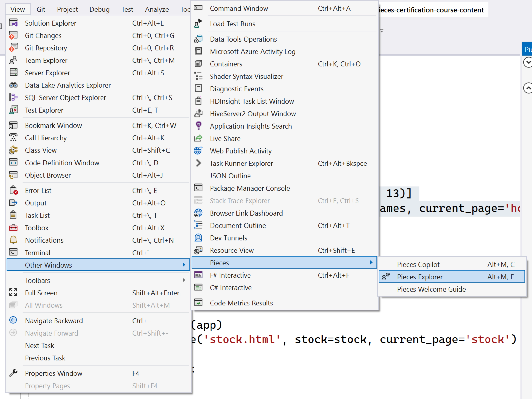
Task: Launch Pieces Copilot
Action: pos(419,264)
